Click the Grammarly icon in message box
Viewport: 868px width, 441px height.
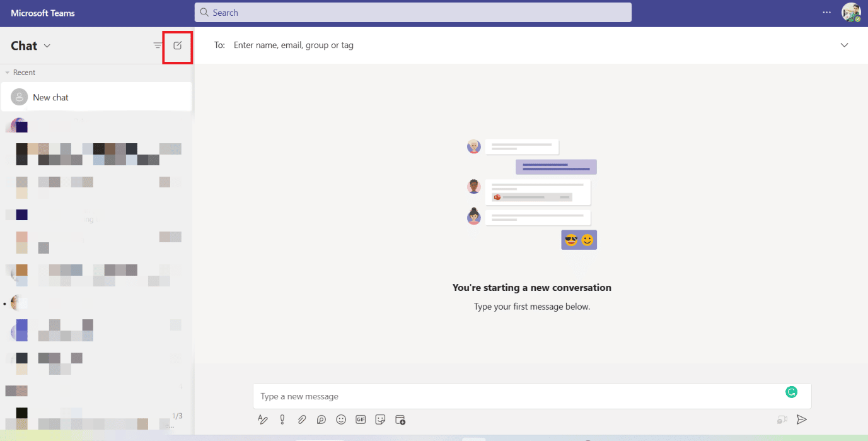[792, 392]
